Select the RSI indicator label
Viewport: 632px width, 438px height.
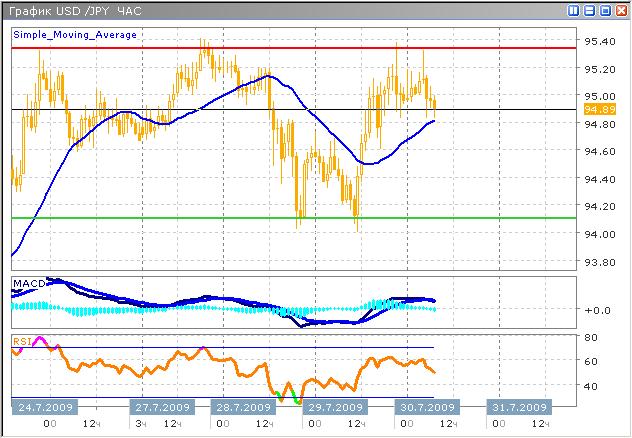pyautogui.click(x=22, y=341)
